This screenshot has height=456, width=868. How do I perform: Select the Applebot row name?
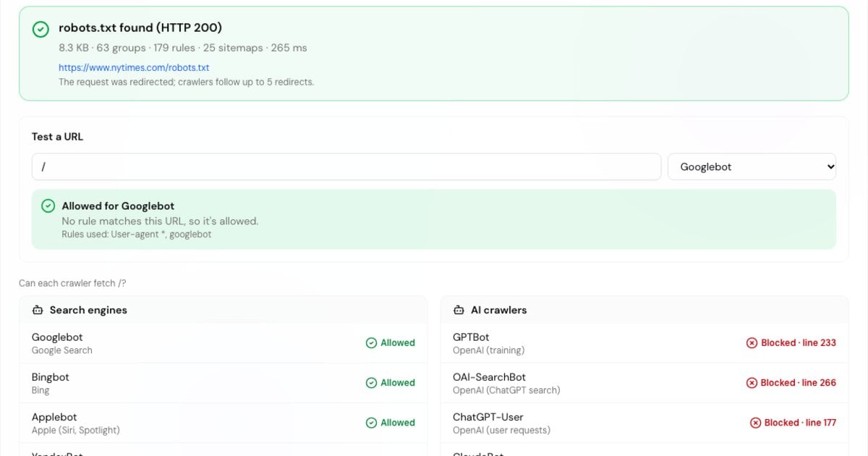pos(54,417)
